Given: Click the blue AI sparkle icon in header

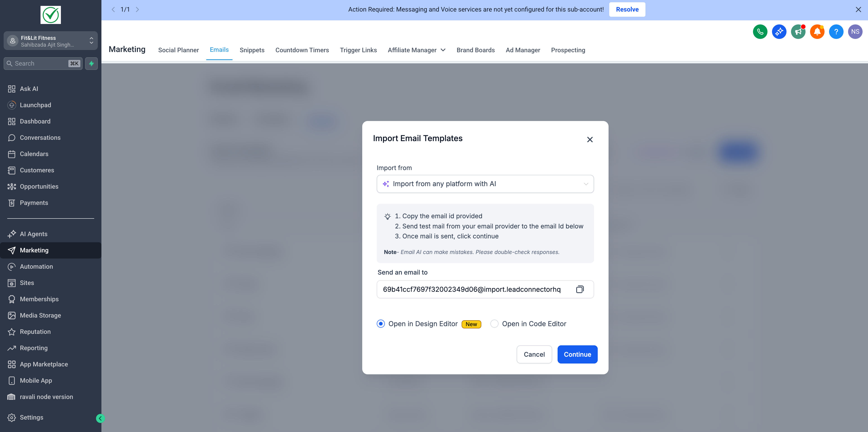Looking at the screenshot, I should [x=779, y=32].
